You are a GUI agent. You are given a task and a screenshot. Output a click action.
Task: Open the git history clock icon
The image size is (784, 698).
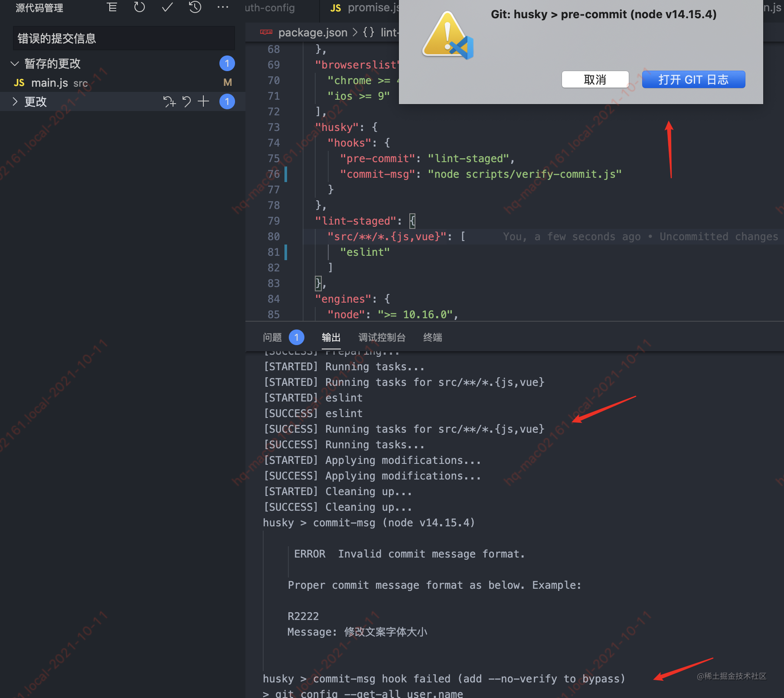[x=195, y=7]
